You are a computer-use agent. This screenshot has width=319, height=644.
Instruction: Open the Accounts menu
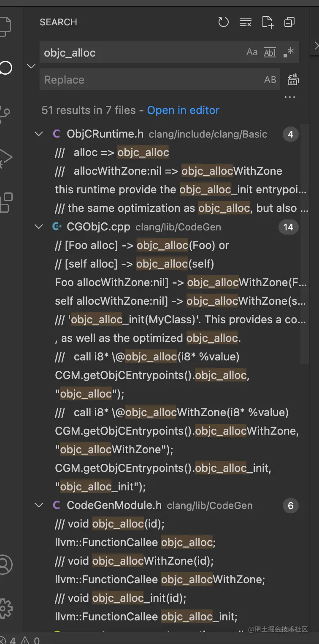pyautogui.click(x=6, y=565)
